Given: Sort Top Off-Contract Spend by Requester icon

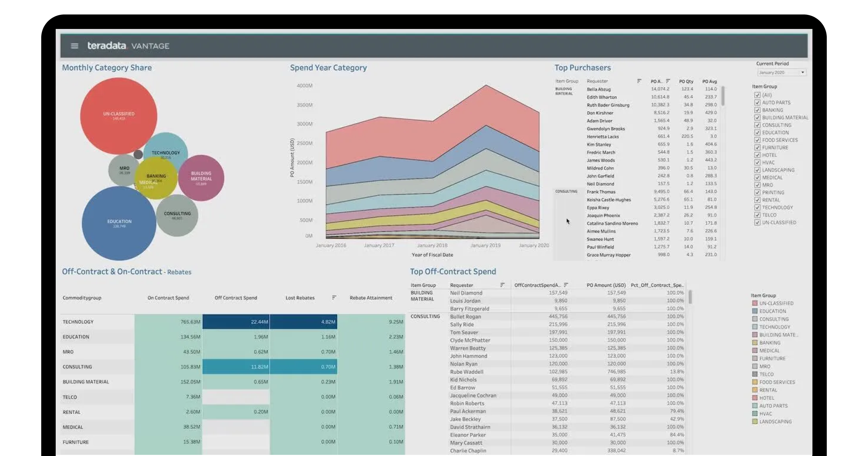Looking at the screenshot, I should click(x=502, y=285).
